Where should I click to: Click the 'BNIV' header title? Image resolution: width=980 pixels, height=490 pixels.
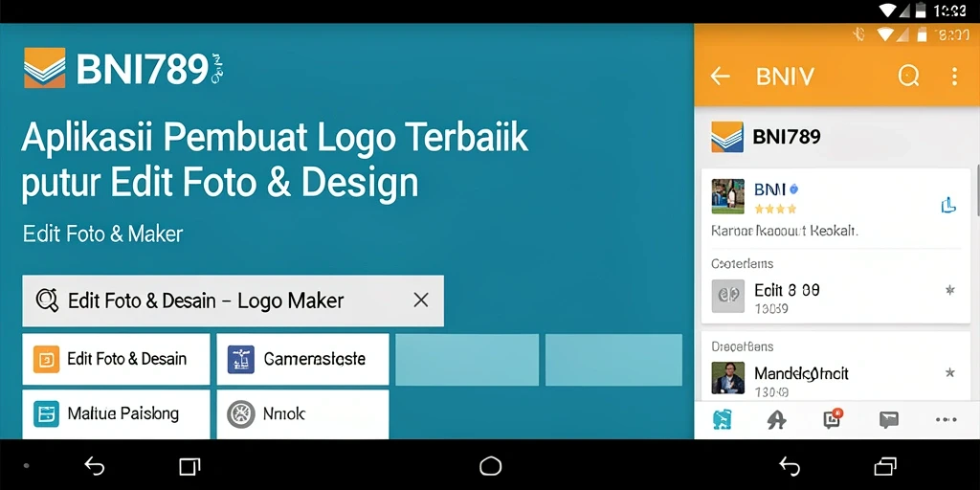(785, 77)
